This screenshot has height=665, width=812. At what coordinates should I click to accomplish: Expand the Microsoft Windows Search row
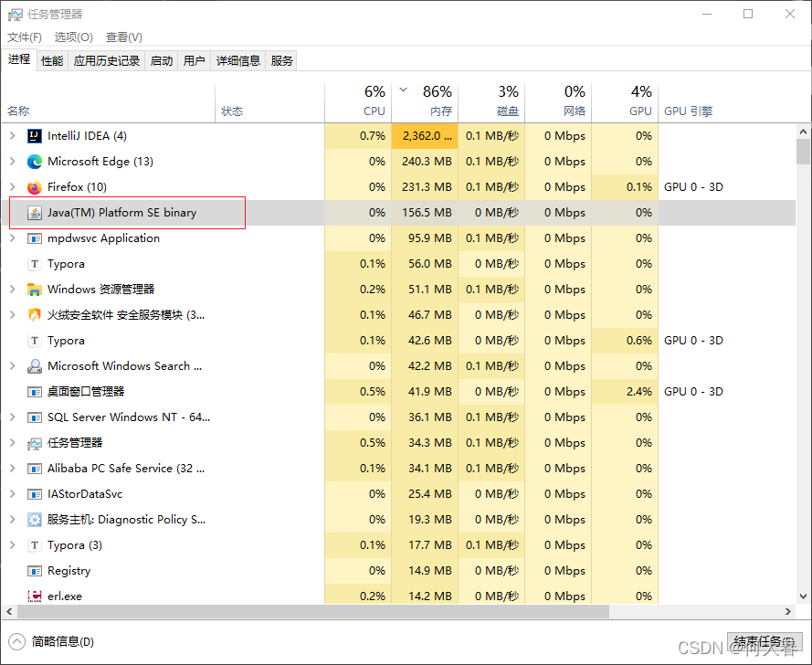click(13, 366)
